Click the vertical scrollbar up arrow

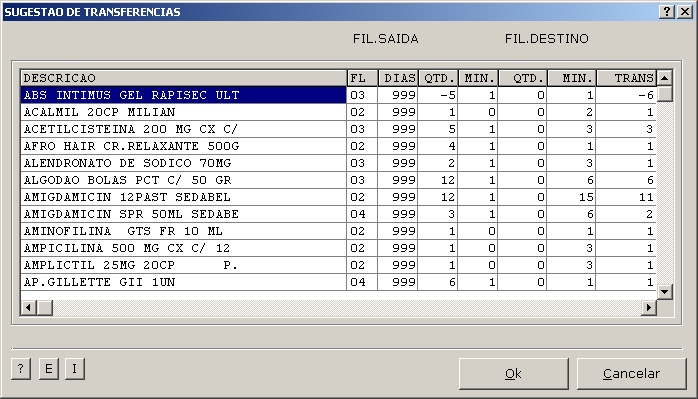coord(665,78)
